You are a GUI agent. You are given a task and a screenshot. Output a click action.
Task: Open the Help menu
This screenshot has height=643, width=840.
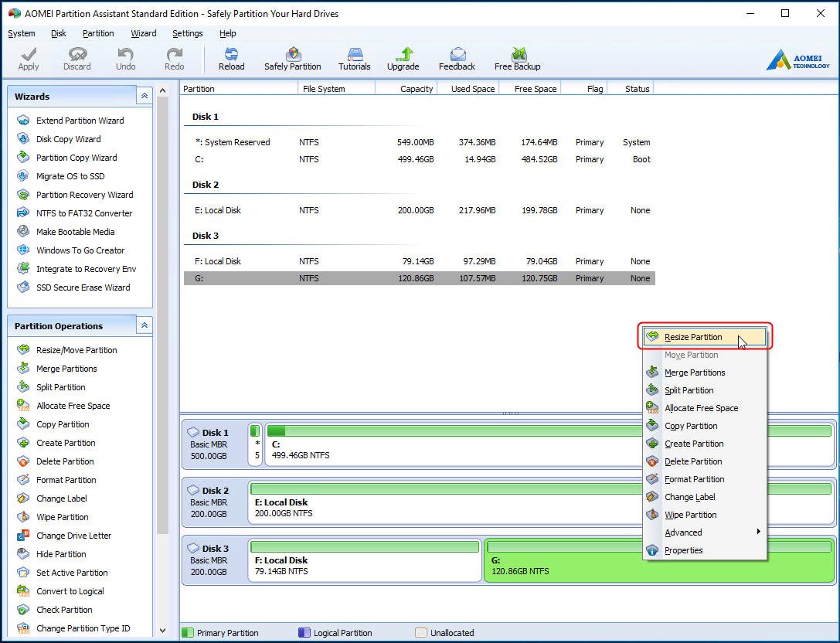click(x=228, y=33)
